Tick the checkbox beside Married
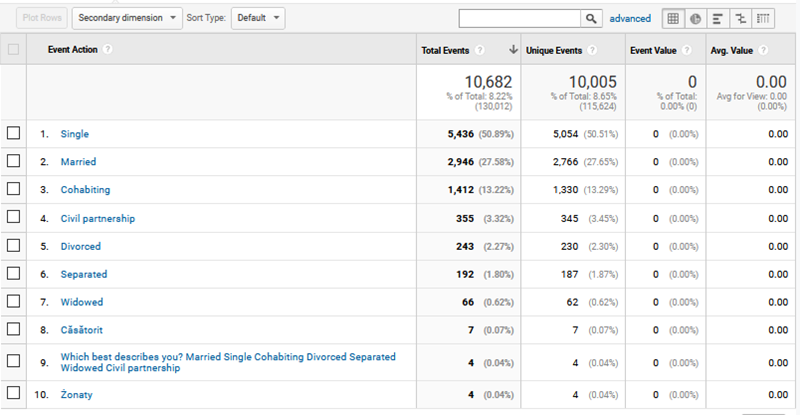The image size is (800, 415). pos(13,161)
